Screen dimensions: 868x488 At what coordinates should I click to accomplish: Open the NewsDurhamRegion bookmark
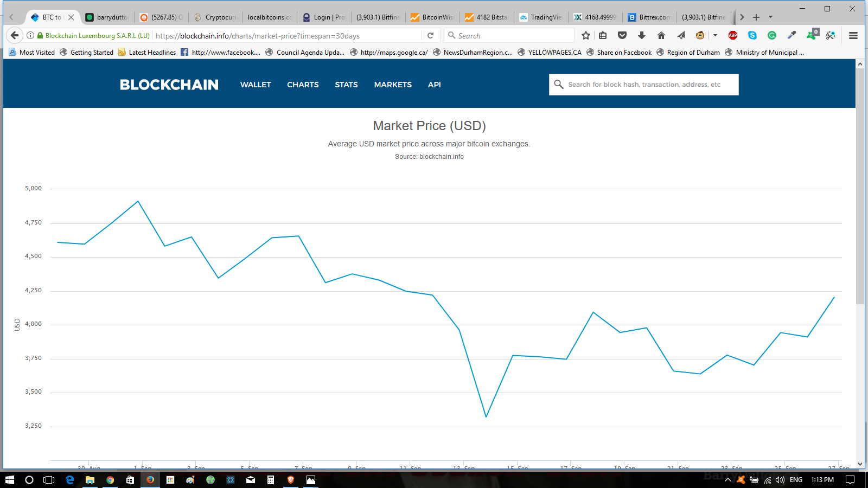(473, 53)
